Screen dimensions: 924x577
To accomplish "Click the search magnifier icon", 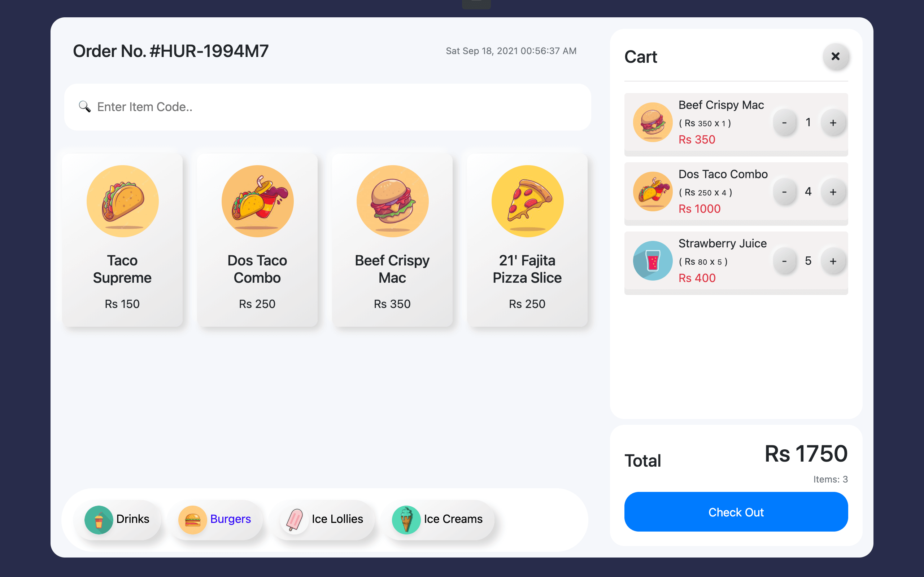I will point(84,106).
